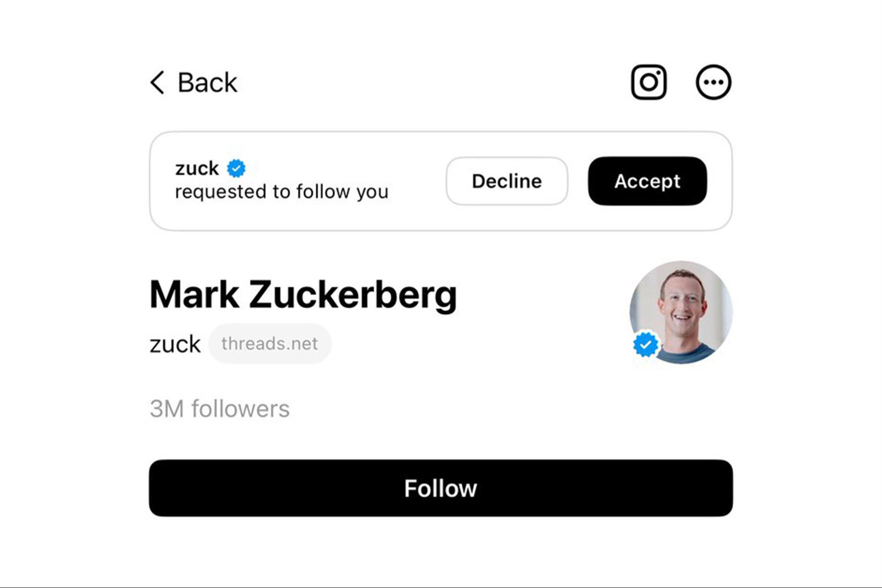Open the threads.net domain pill
The width and height of the screenshot is (882, 588).
coord(269,344)
